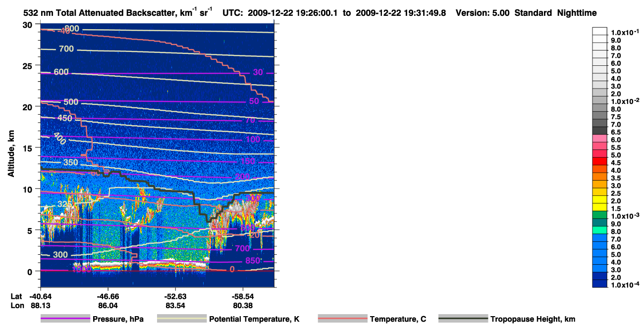Click the color bar label 4.5
The height and width of the screenshot is (330, 644).
coord(616,163)
